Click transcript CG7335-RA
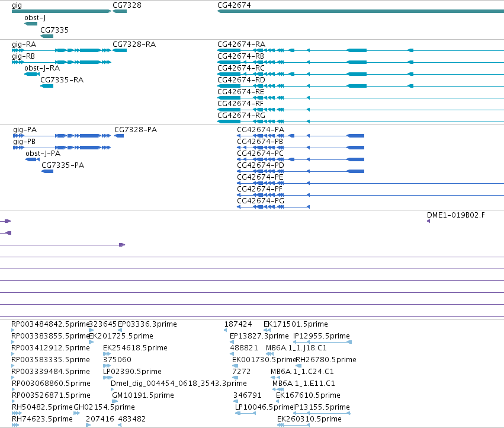The height and width of the screenshot is (428, 504). click(62, 80)
